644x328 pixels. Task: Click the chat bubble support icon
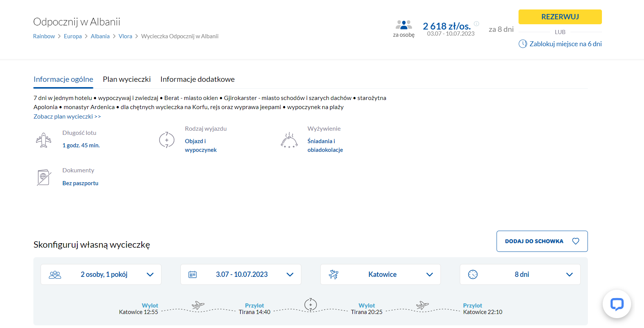point(617,304)
